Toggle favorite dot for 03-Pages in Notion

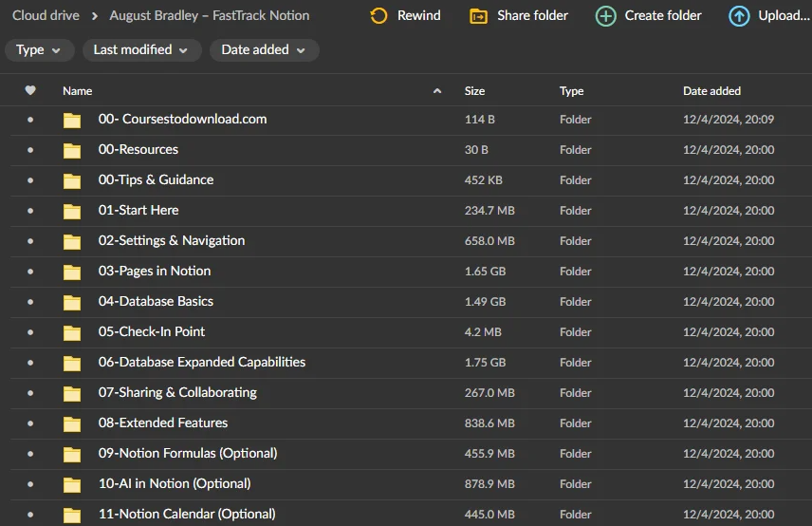tap(30, 272)
